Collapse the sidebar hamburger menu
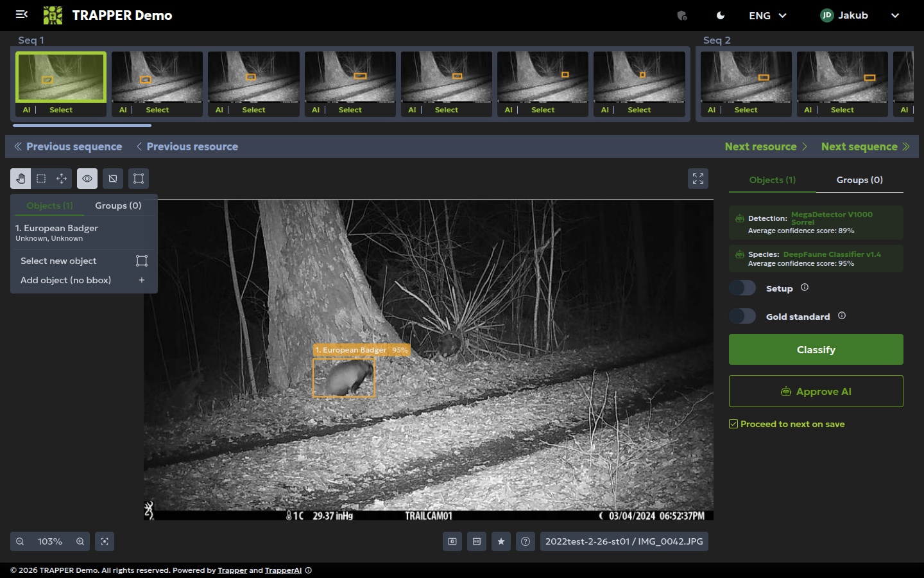The image size is (924, 578). 22,14
